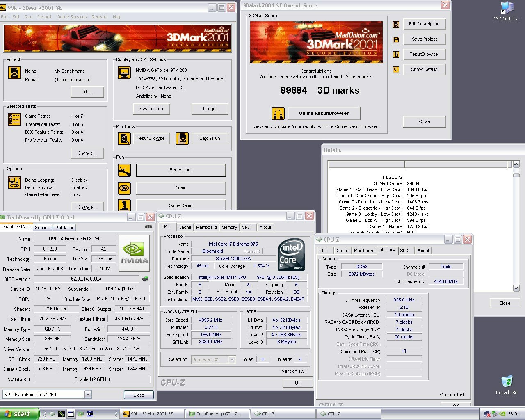Click the NVIDIA logo in GPU-Z
525x420 pixels.
click(134, 253)
